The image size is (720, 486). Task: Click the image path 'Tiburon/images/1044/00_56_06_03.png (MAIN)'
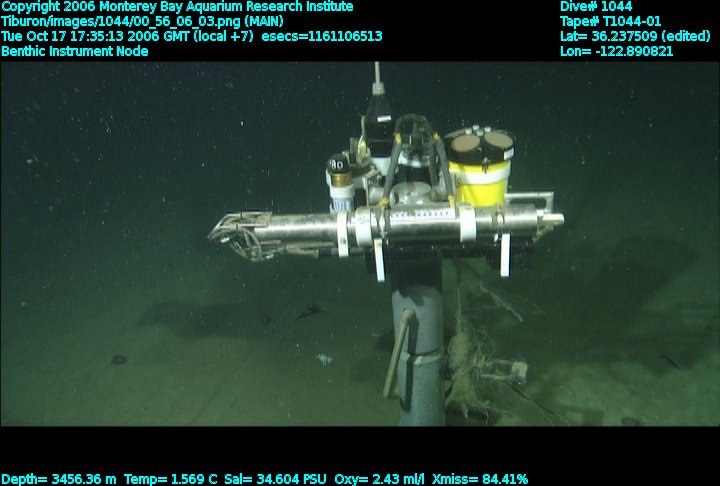(142, 22)
